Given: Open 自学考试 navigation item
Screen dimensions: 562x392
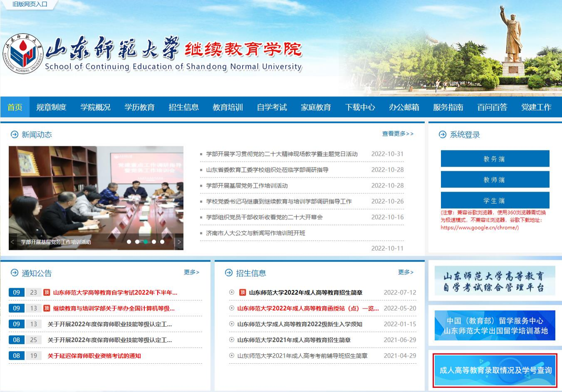Looking at the screenshot, I should click(272, 107).
